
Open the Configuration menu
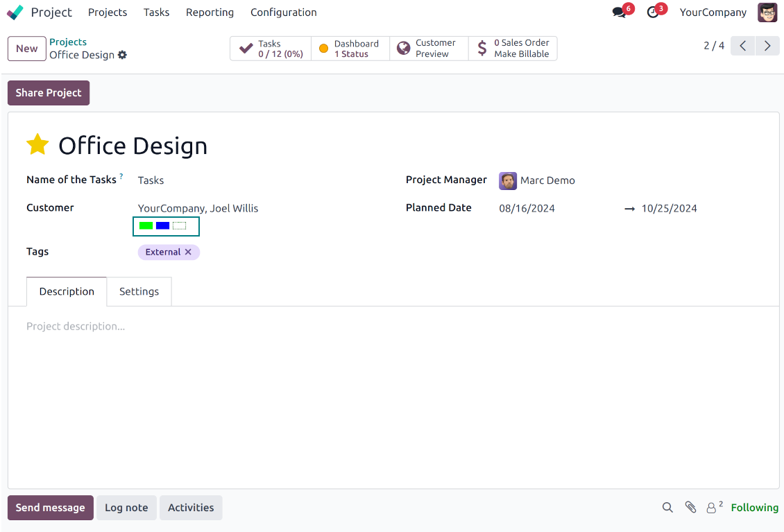(x=283, y=12)
